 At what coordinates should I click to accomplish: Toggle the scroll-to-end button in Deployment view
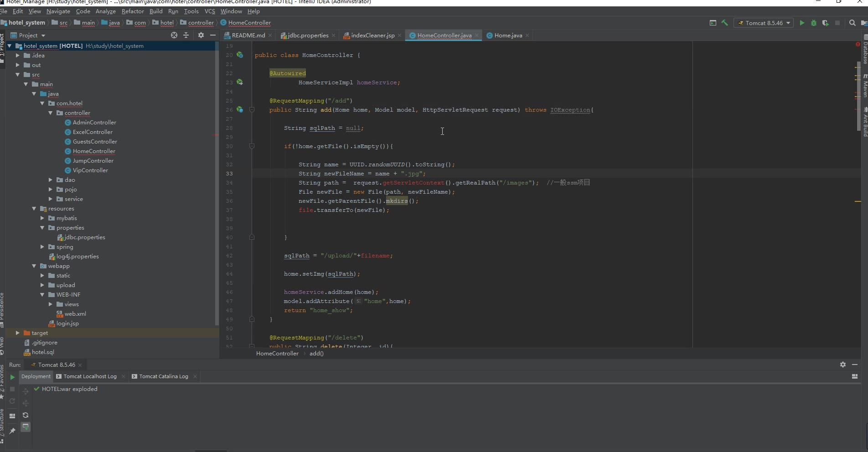point(26,427)
